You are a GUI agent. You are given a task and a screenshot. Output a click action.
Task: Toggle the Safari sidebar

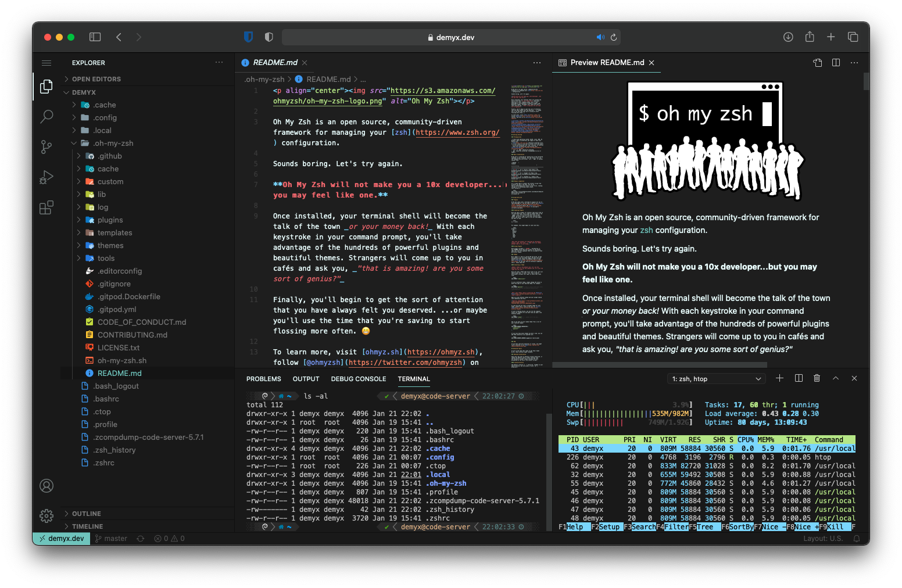click(95, 37)
